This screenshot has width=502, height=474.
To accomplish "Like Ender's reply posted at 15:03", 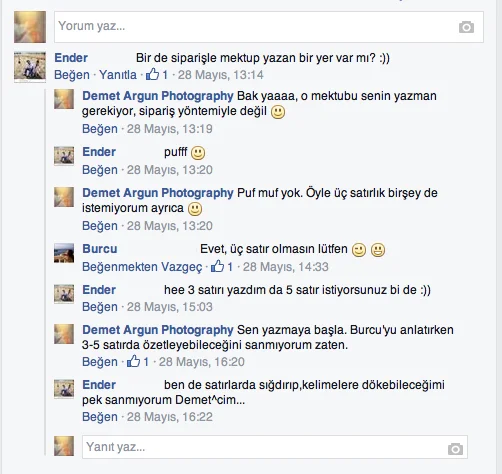I will click(x=100, y=307).
